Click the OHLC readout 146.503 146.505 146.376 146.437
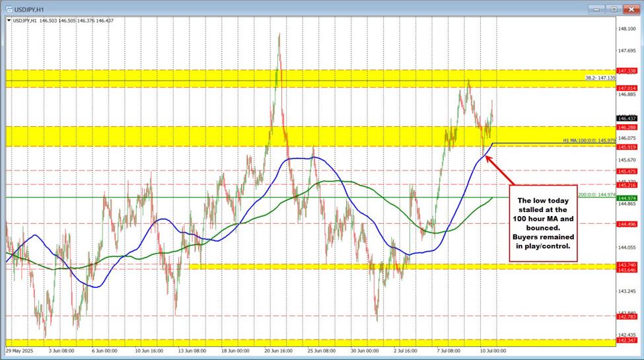This screenshot has width=644, height=360. pyautogui.click(x=77, y=20)
